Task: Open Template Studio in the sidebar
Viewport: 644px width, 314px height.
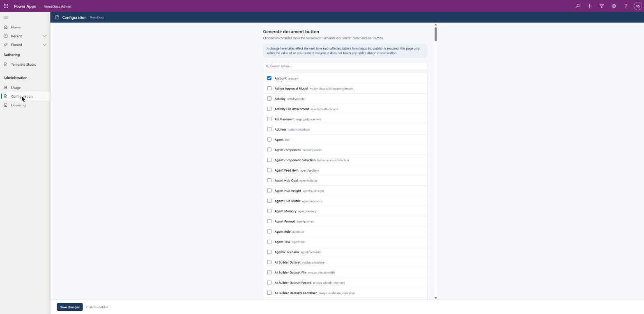Action: pyautogui.click(x=25, y=64)
